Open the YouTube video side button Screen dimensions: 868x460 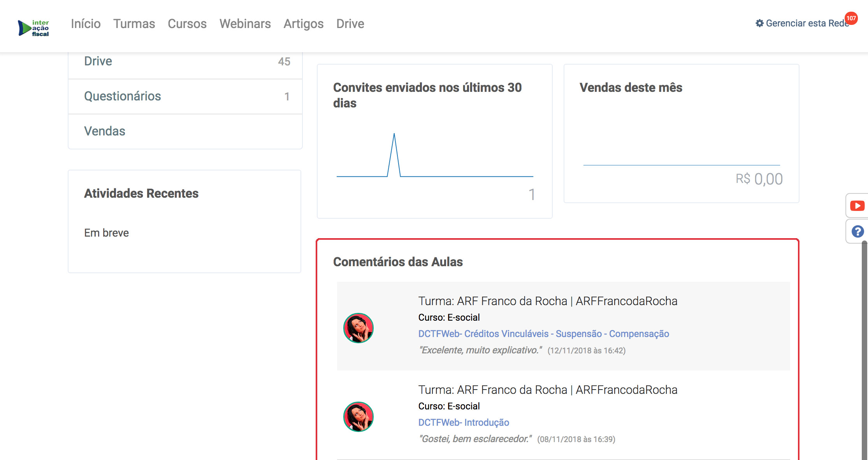[857, 205]
